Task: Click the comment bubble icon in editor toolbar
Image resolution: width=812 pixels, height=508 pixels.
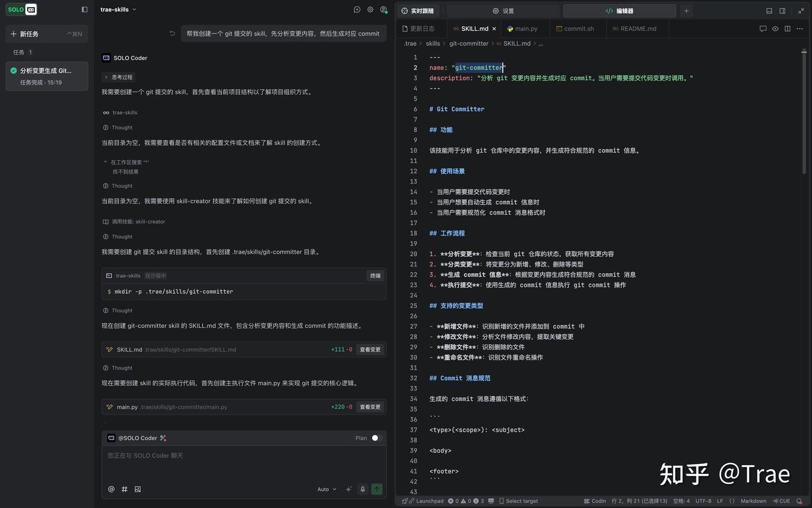Action: pyautogui.click(x=763, y=29)
